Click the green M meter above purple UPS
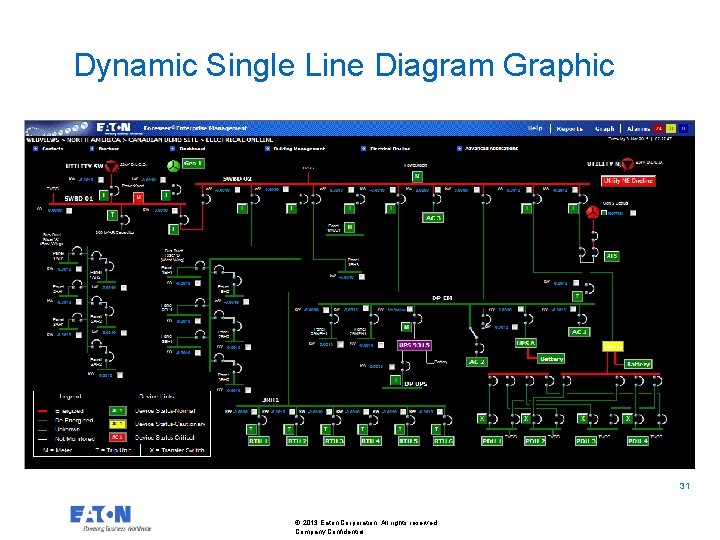 tap(406, 327)
